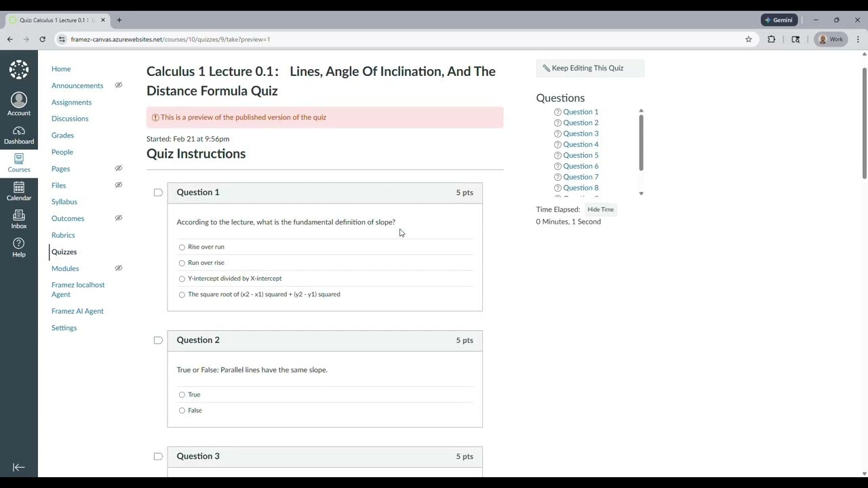
Task: Click the hidden eye icon beside Outcomes
Action: pyautogui.click(x=118, y=218)
